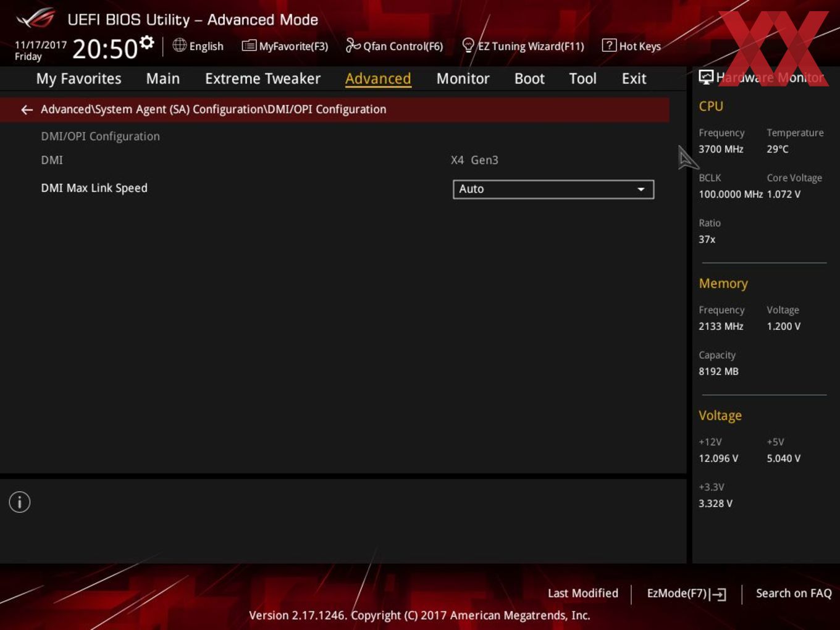Click the EZ Tuning Wizard bulb icon
Image resolution: width=840 pixels, height=630 pixels.
tap(468, 45)
